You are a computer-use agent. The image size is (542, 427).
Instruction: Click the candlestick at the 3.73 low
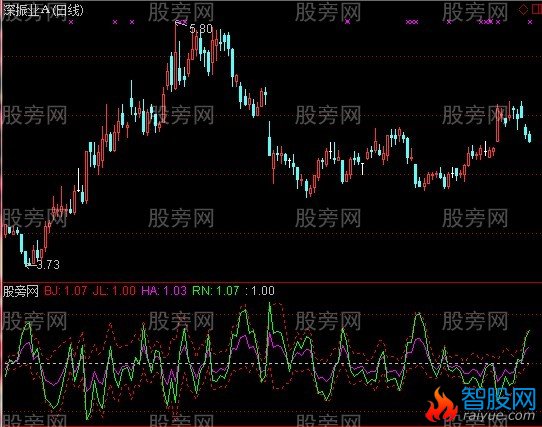[26, 258]
